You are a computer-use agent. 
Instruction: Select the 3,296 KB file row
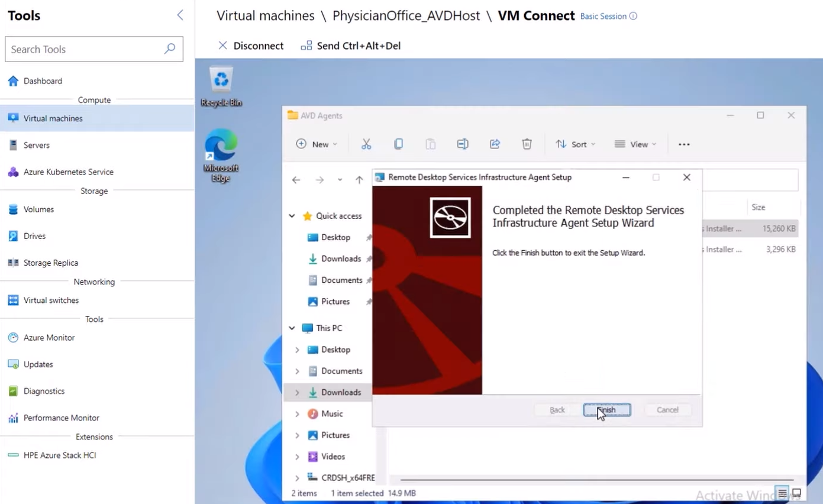(751, 249)
